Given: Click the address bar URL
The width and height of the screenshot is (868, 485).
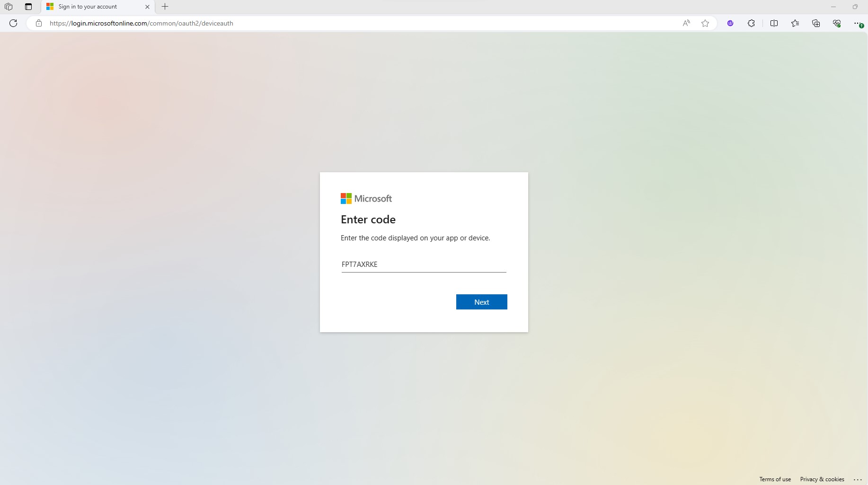Looking at the screenshot, I should pos(141,23).
